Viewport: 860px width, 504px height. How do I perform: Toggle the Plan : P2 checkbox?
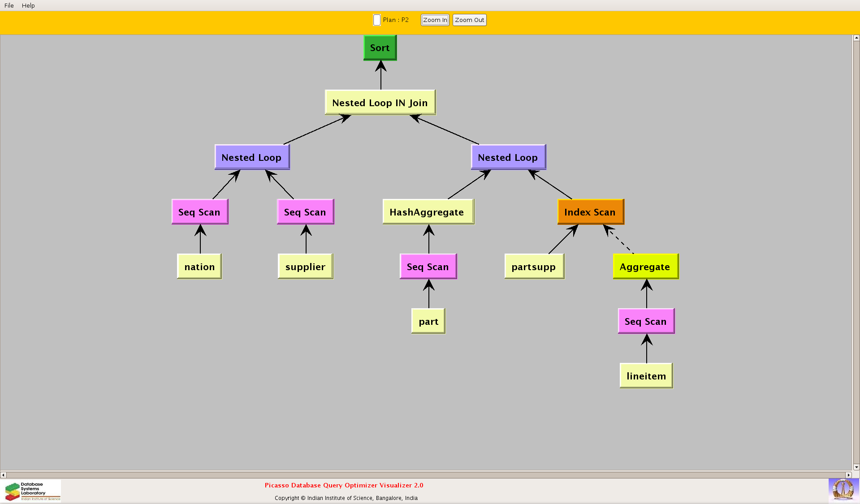pyautogui.click(x=377, y=20)
